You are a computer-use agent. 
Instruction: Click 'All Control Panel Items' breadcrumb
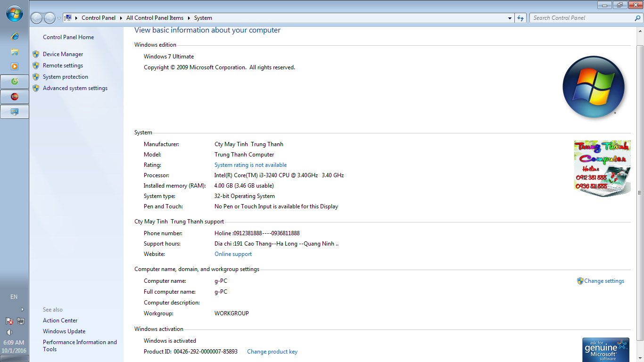pos(155,18)
